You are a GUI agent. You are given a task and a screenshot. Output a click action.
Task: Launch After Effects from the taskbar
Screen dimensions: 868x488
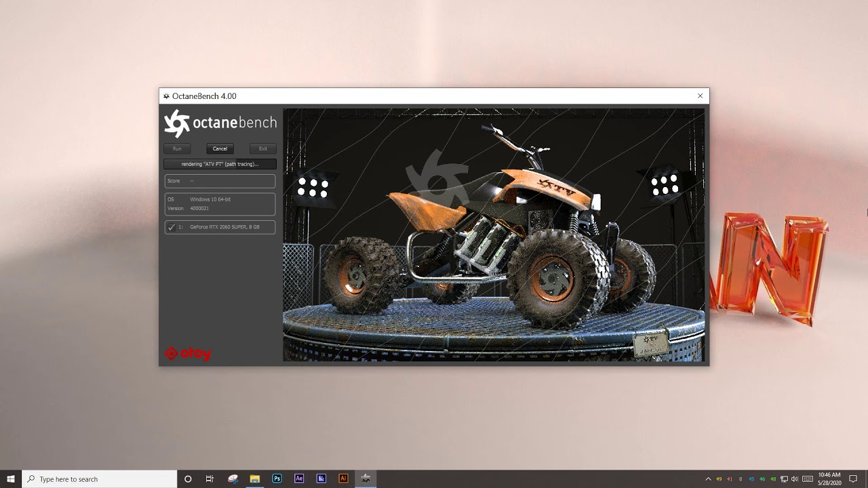point(299,479)
